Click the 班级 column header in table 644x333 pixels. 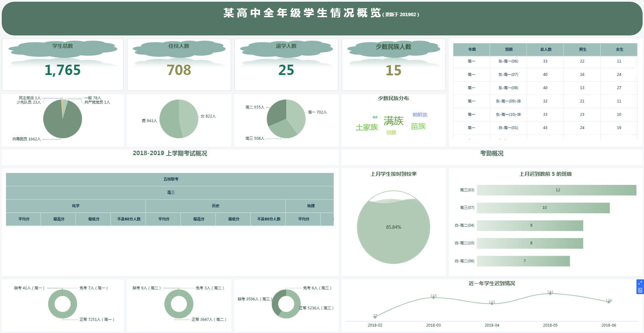coord(508,50)
